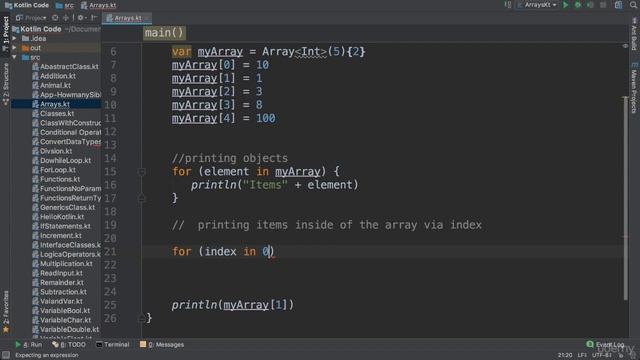Open the 0: Messages tool window
This screenshot has width=640, height=360.
(x=162, y=344)
